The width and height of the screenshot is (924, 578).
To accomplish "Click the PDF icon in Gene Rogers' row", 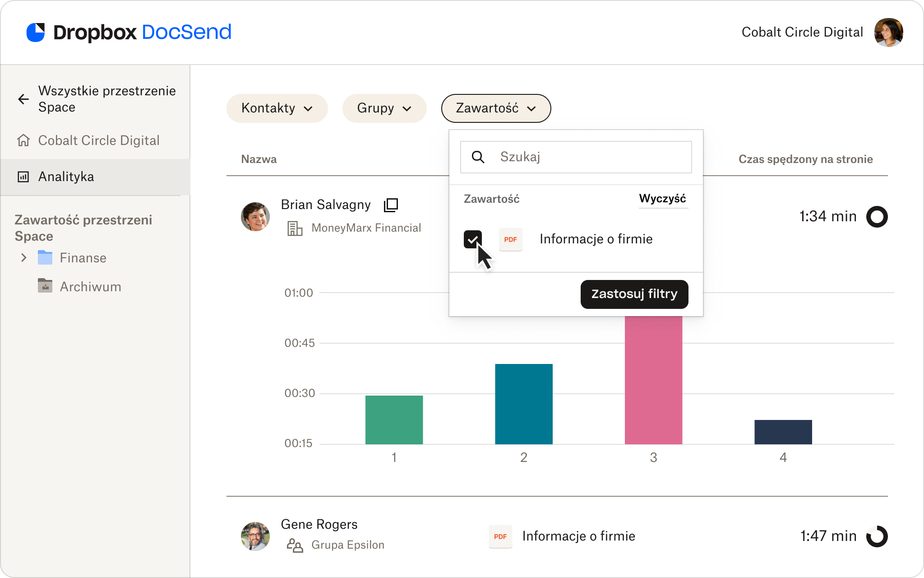I will [x=500, y=536].
